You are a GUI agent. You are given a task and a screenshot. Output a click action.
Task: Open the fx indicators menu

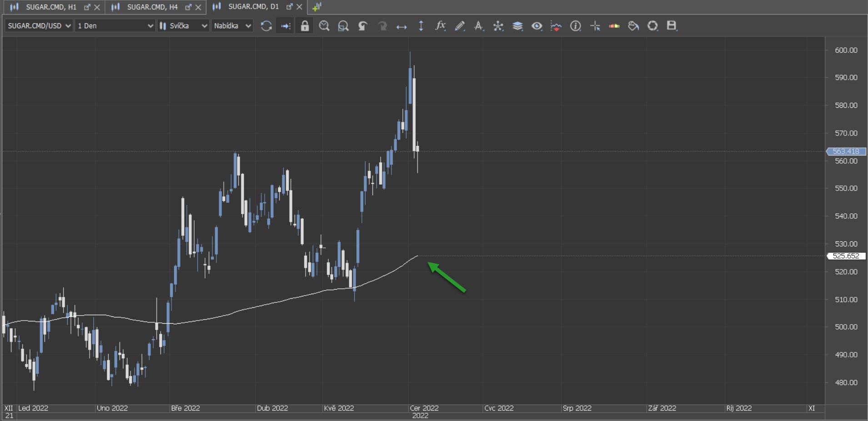(x=440, y=26)
